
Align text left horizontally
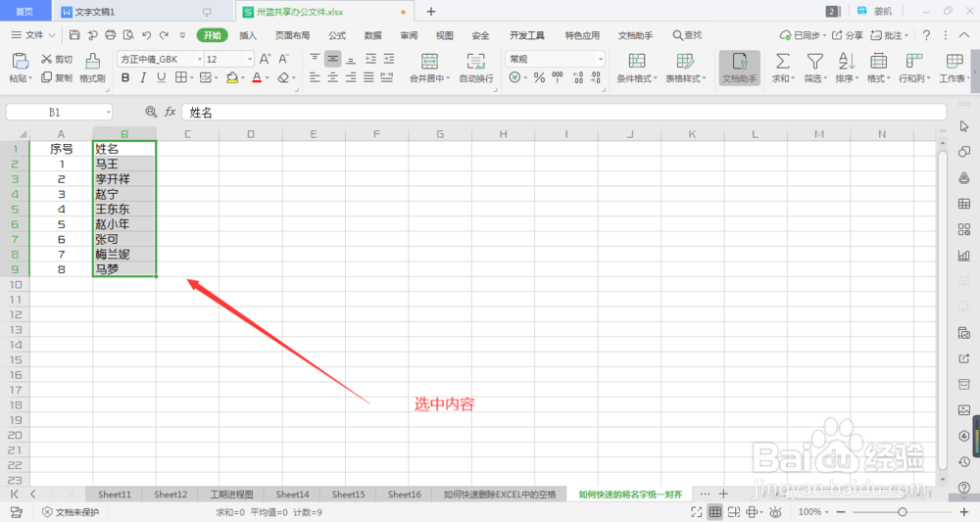[315, 77]
